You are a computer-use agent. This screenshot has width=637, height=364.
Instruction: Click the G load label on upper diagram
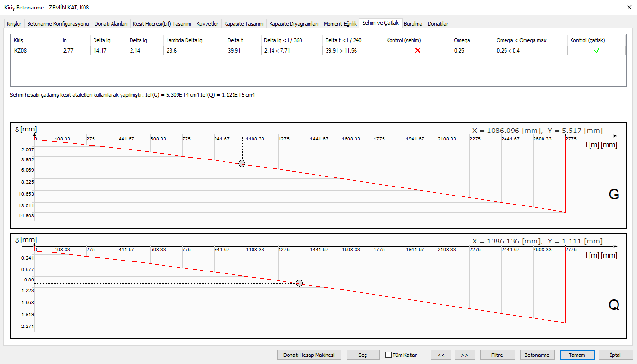click(614, 195)
